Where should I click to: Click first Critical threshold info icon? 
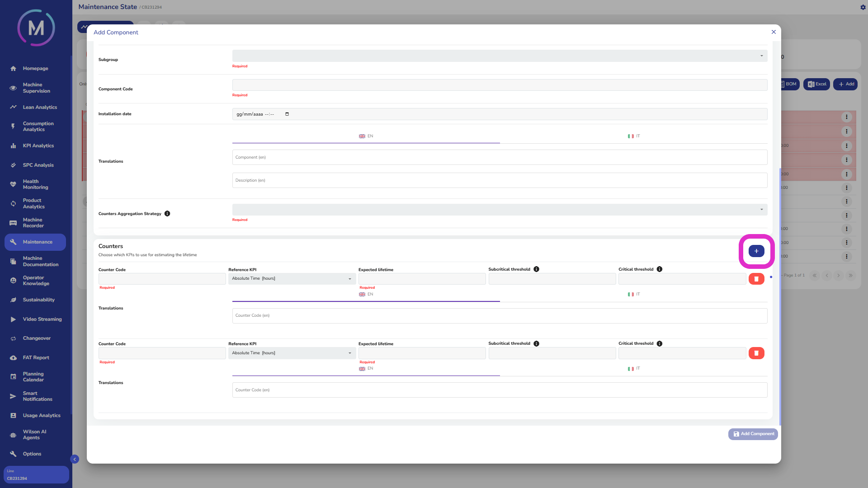coord(660,269)
